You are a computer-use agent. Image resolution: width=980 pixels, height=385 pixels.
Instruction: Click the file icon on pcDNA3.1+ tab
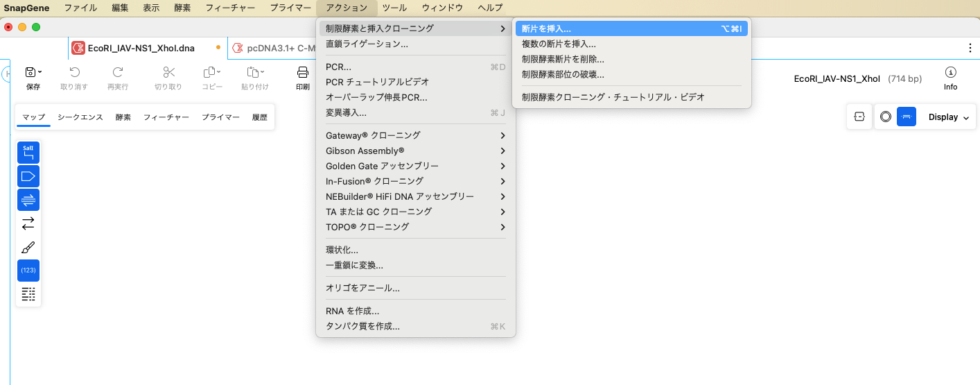[238, 48]
